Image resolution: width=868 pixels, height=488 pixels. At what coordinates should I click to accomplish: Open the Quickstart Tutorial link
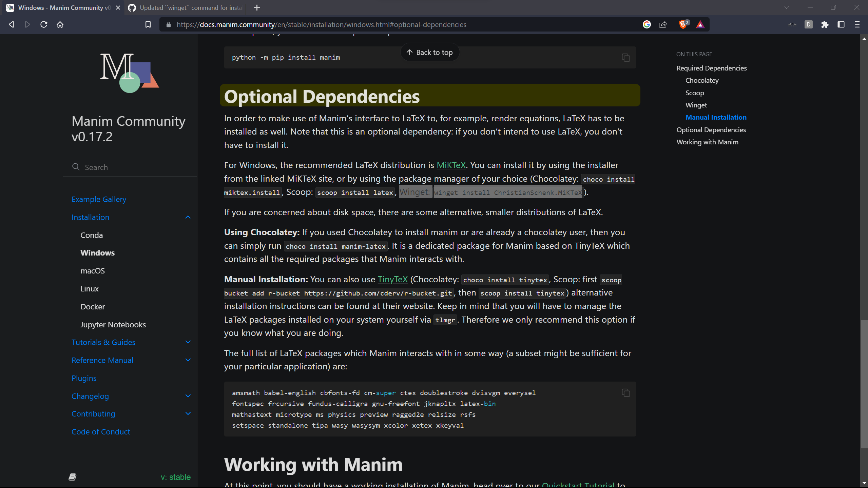tap(578, 485)
